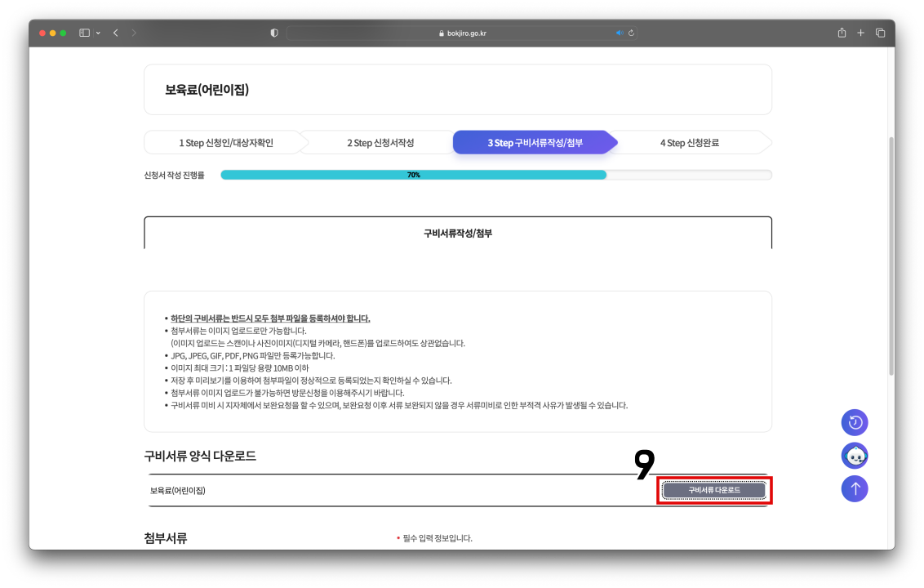
Task: Expand the sidebar dropdown chevron
Action: 99,33
